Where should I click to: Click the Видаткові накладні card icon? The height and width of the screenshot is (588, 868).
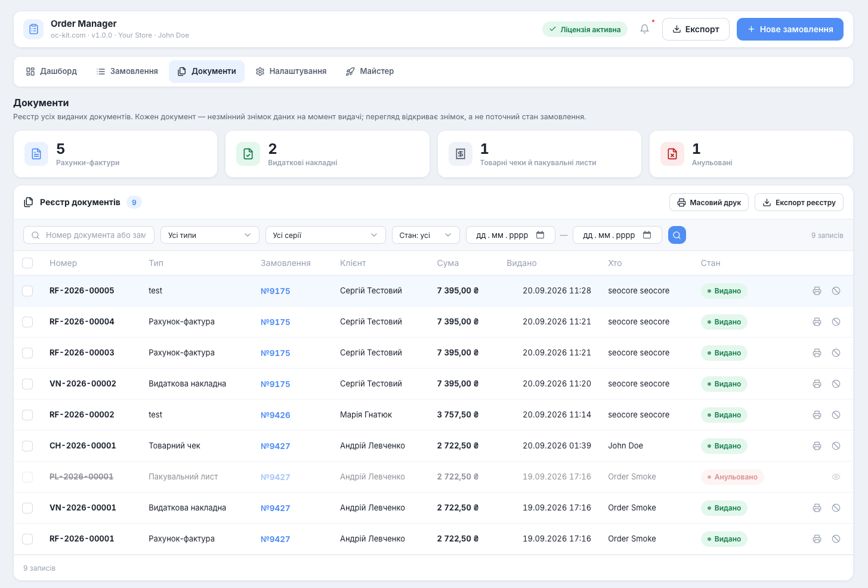coord(248,154)
